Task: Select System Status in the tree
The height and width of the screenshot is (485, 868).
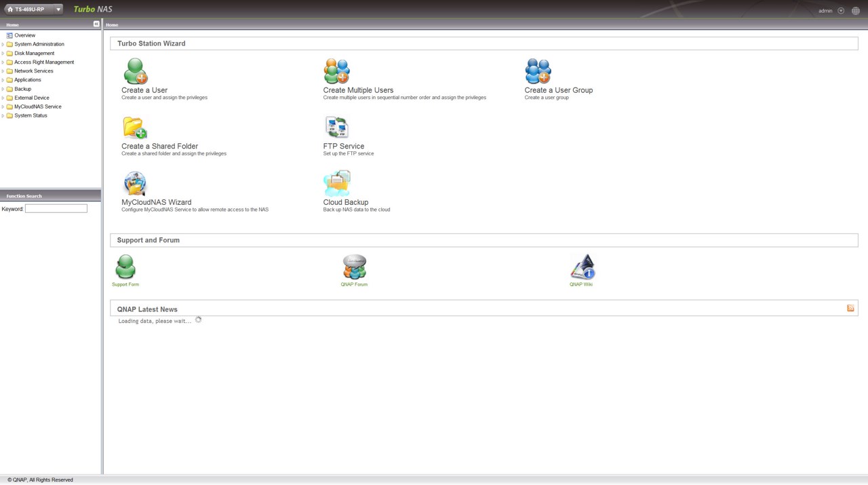Action: click(x=31, y=115)
